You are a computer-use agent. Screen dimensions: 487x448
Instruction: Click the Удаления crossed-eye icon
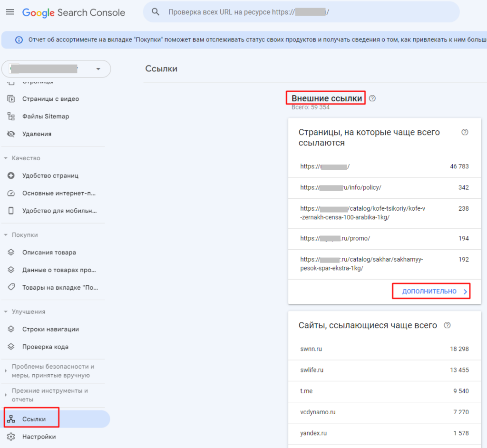pyautogui.click(x=11, y=134)
